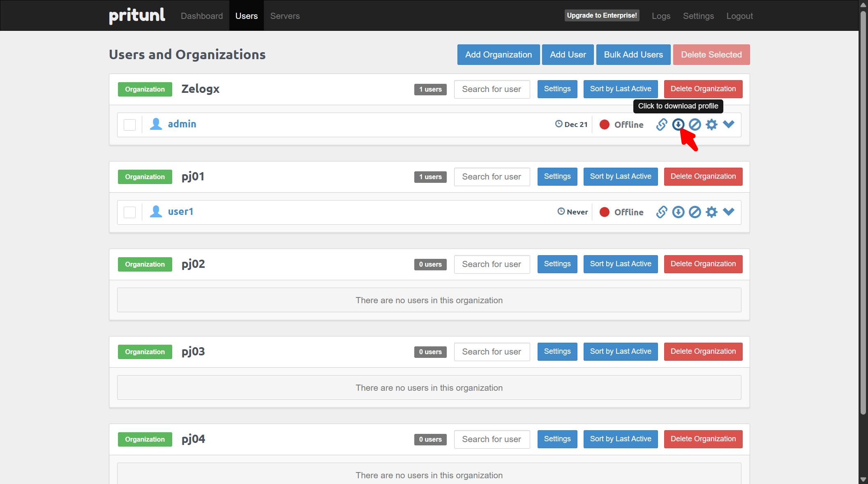Open admin's user settings gear icon
The height and width of the screenshot is (484, 868).
pos(711,124)
